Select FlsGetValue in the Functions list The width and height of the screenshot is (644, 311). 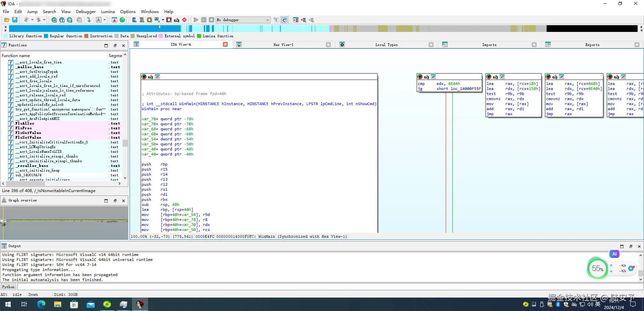(x=28, y=133)
